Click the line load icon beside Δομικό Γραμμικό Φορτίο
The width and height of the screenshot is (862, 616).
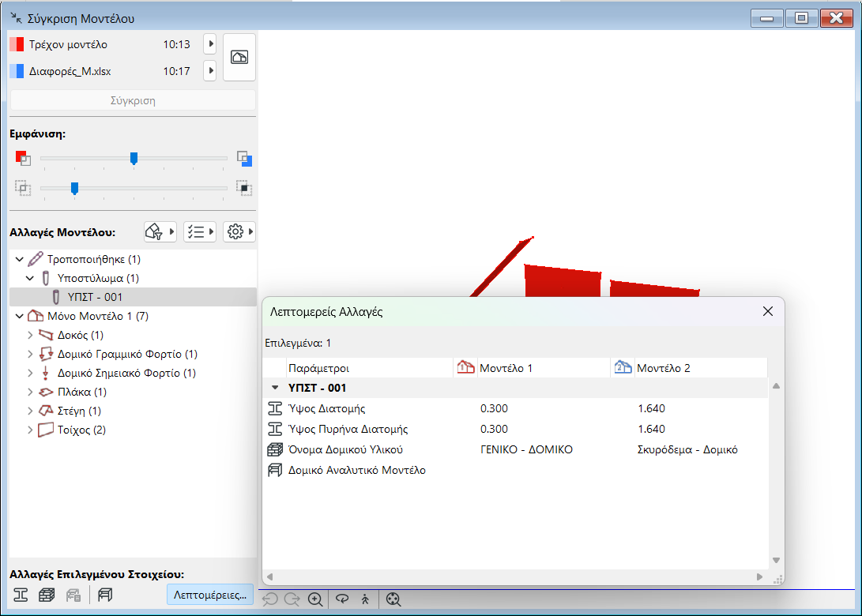point(46,354)
